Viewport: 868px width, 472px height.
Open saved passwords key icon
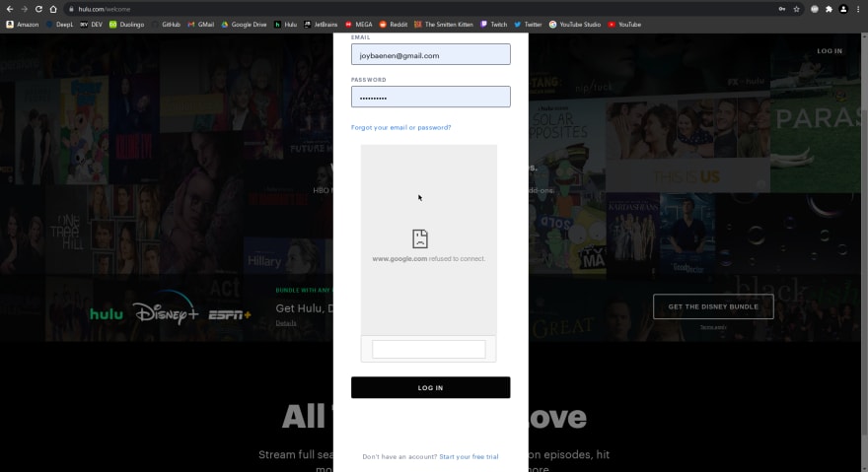coord(781,9)
